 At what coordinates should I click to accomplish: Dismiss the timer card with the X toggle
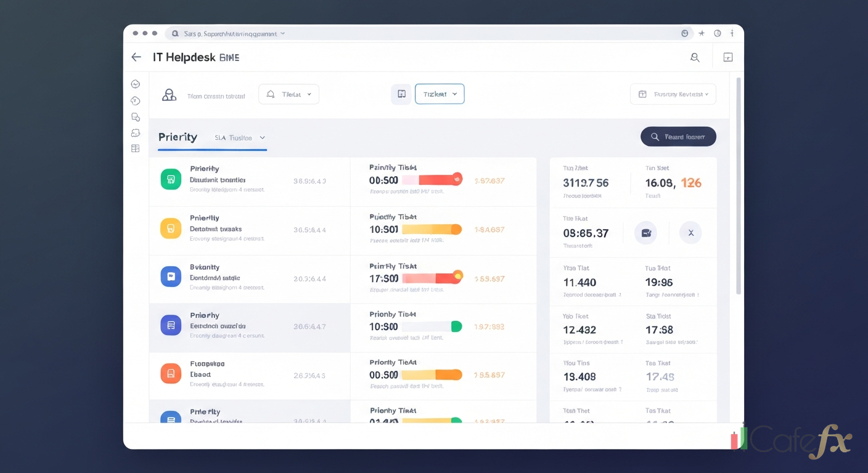(x=690, y=233)
